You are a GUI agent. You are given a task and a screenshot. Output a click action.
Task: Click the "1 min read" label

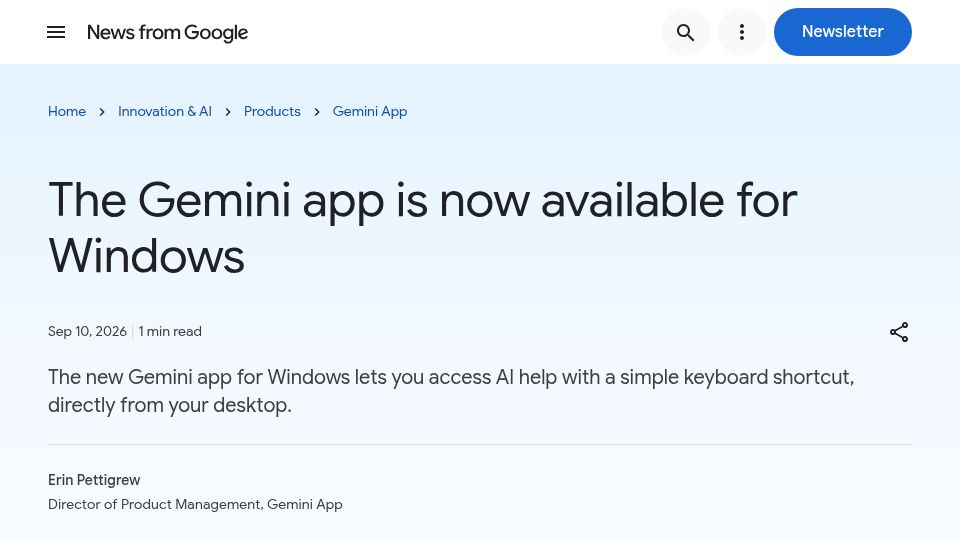click(170, 331)
